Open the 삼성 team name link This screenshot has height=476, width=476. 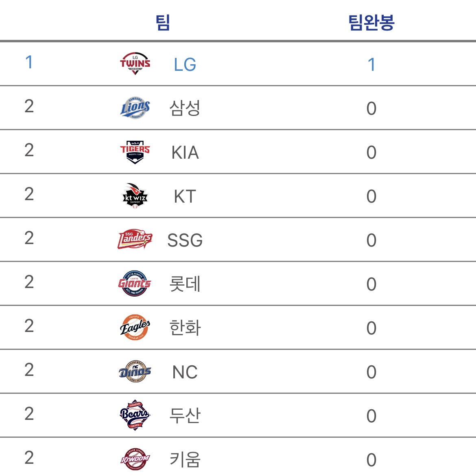point(185,108)
